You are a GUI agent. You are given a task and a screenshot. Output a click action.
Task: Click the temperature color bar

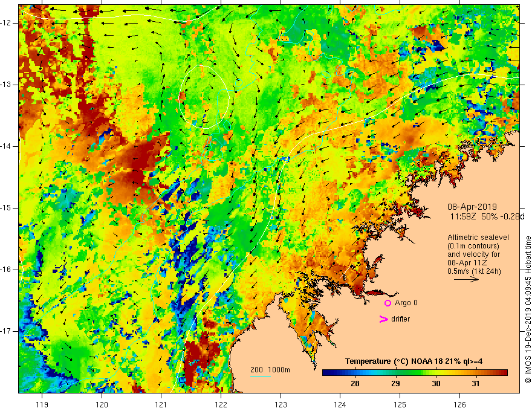point(415,373)
